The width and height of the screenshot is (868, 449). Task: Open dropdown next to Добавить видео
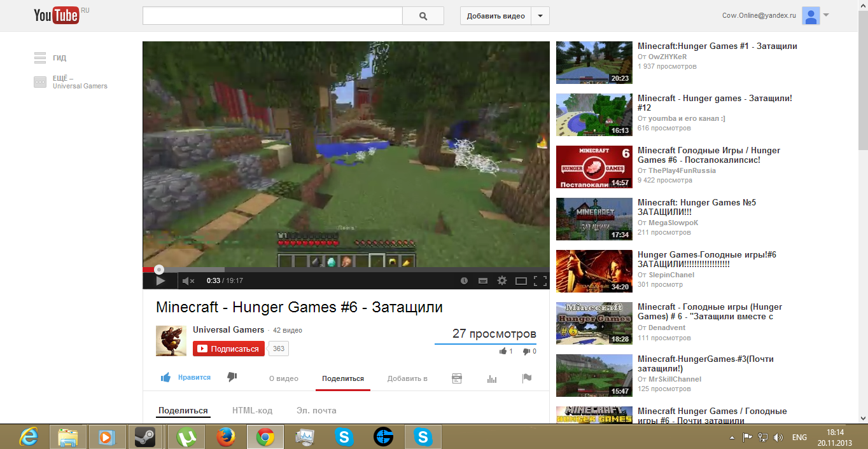(540, 16)
